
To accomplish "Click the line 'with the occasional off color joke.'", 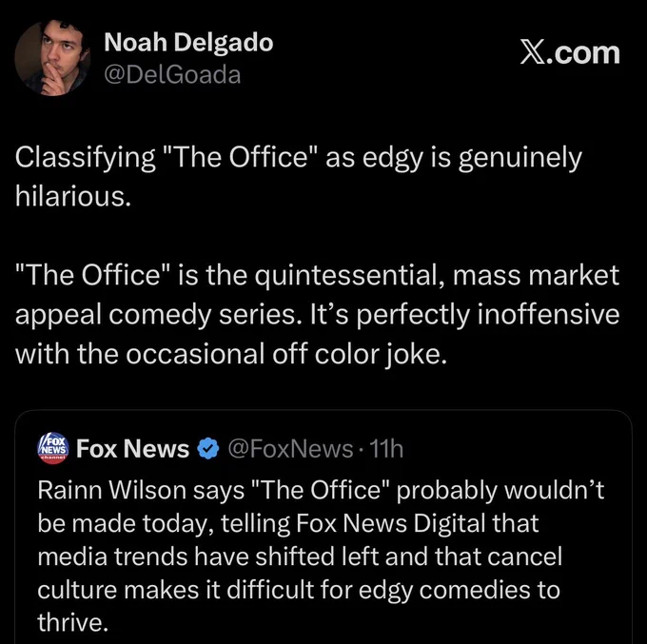I will (231, 355).
